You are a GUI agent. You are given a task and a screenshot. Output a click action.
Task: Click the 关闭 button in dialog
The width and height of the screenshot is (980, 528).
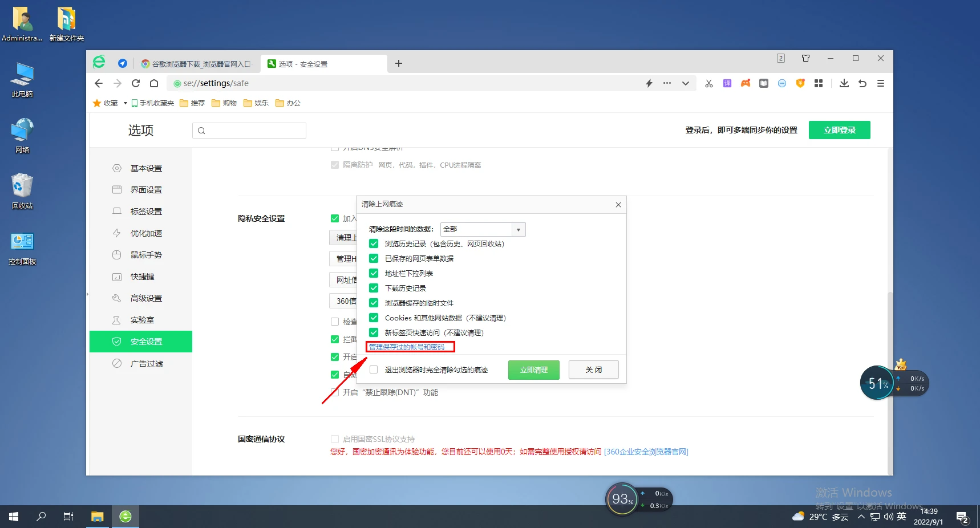[x=594, y=370]
